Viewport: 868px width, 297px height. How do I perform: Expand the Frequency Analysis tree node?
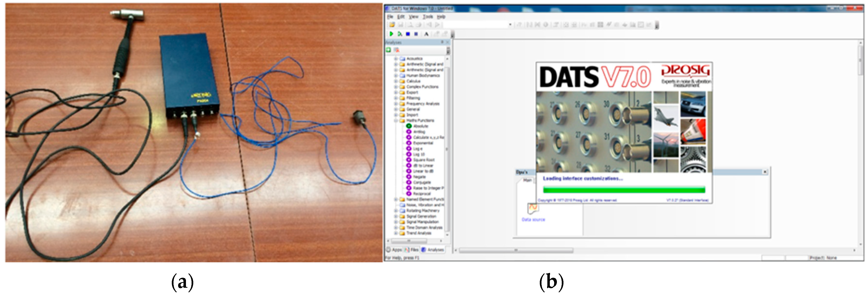(x=396, y=104)
